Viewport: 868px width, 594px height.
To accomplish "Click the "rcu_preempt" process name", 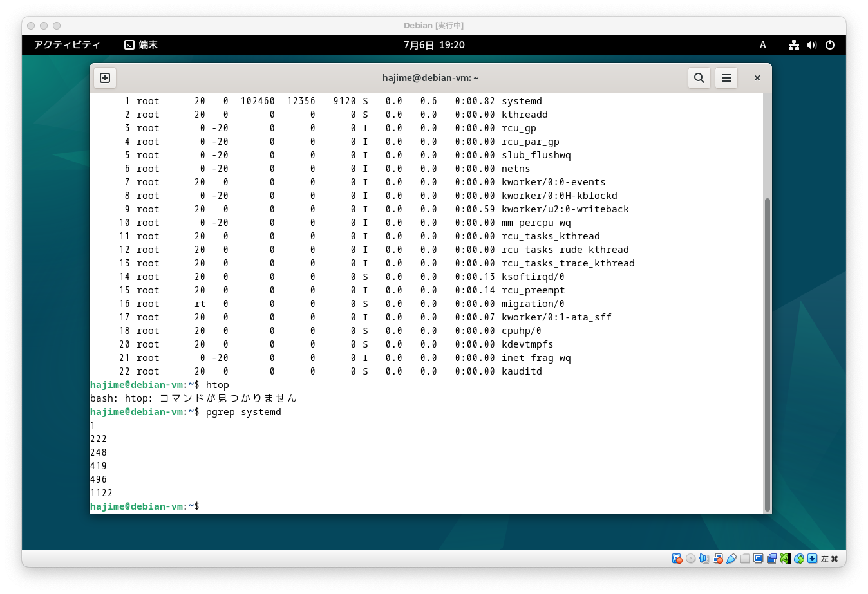I will (x=533, y=290).
